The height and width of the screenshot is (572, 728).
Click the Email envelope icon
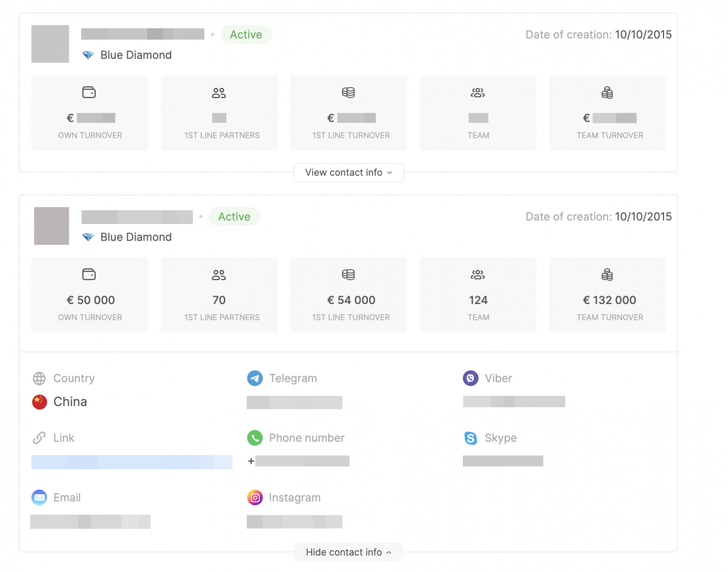39,498
